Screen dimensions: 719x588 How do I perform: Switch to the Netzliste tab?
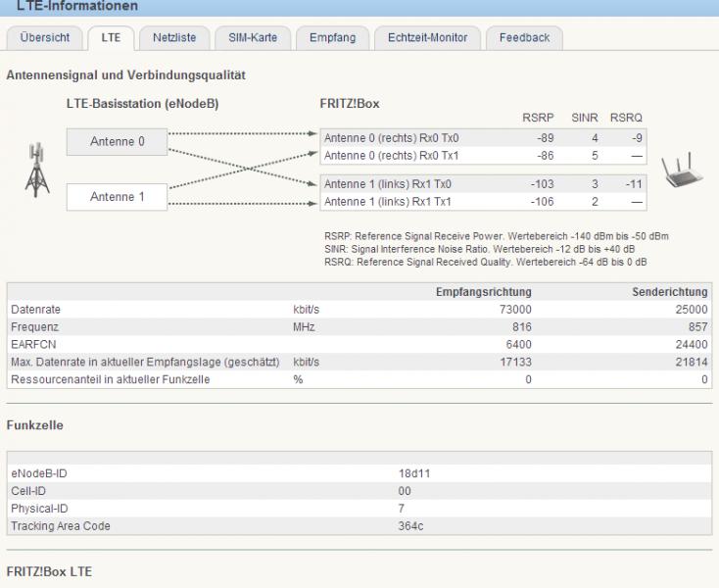tap(174, 37)
